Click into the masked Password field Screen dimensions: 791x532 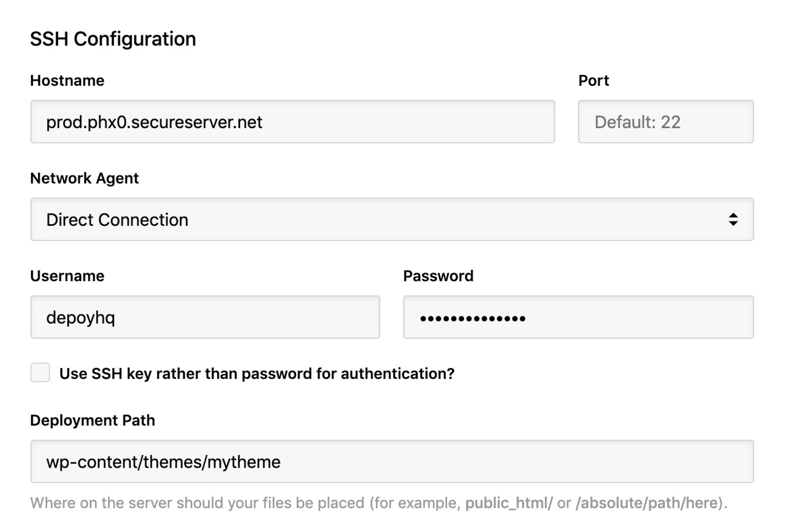point(578,317)
